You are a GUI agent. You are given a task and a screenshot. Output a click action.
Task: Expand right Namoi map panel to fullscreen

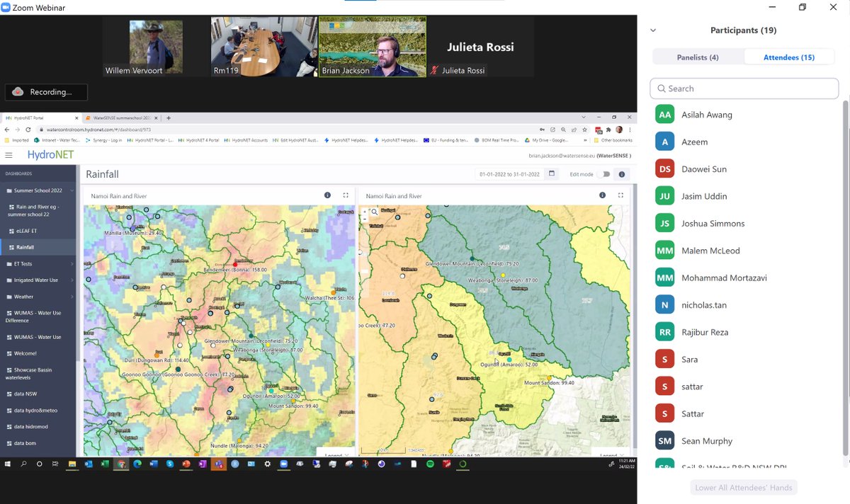pos(620,195)
